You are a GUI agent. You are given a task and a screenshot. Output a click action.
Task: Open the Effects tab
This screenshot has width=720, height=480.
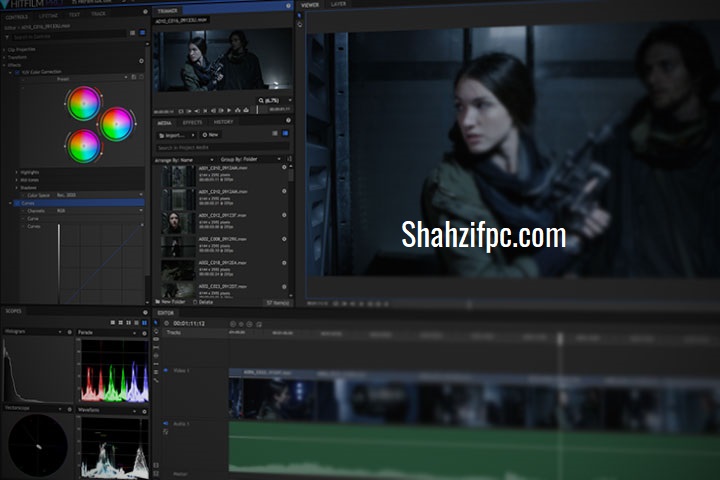[192, 123]
